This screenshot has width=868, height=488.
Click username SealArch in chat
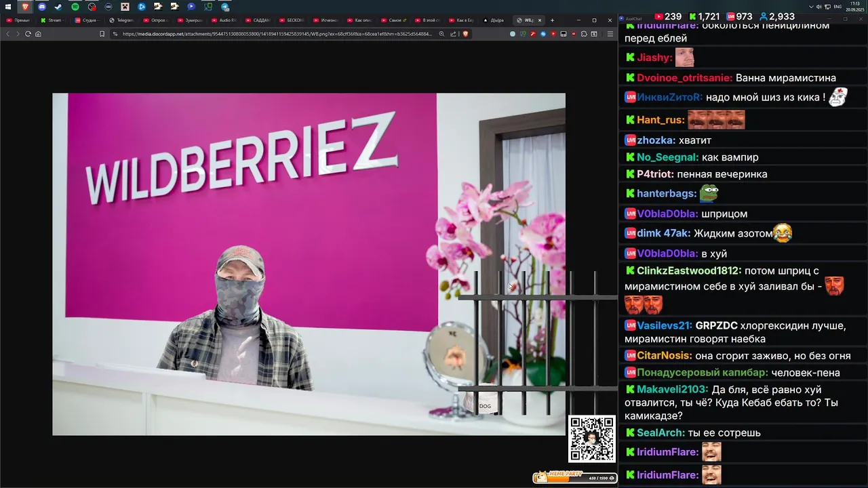(x=660, y=432)
